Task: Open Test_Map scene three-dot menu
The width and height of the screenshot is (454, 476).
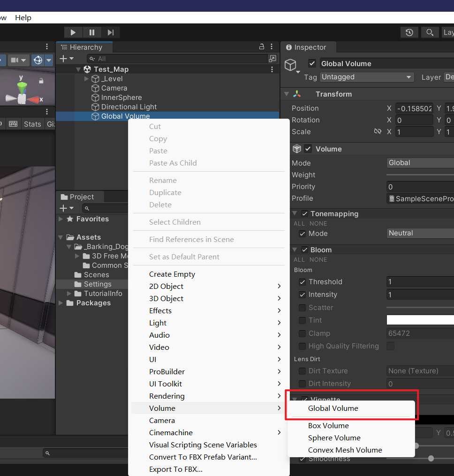Action: (x=272, y=69)
